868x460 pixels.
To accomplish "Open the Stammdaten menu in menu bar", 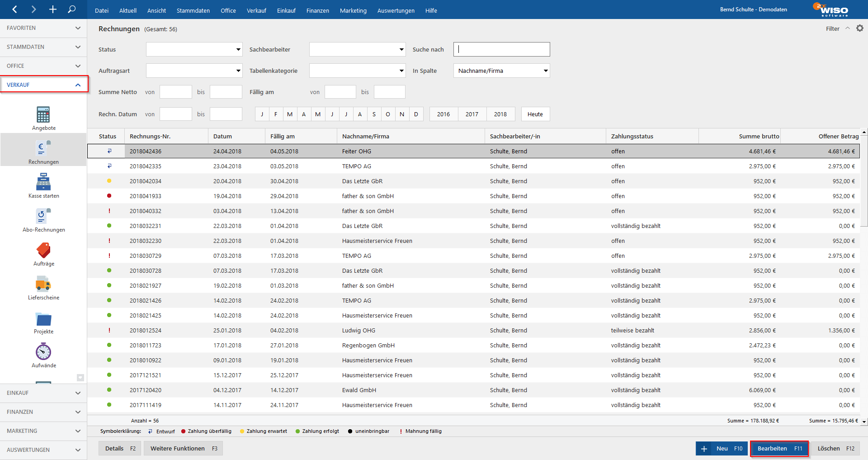I will coord(193,10).
